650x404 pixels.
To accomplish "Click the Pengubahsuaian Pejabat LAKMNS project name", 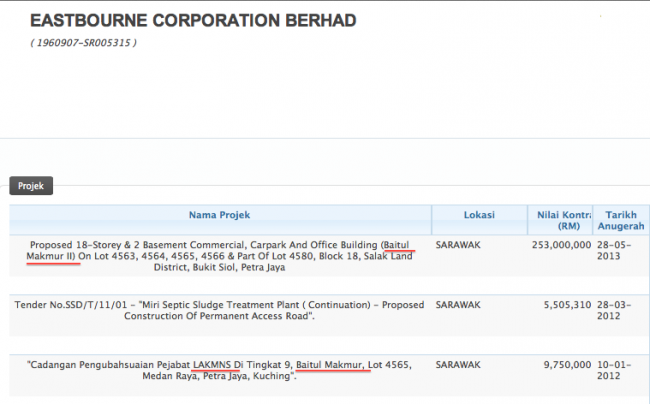I will point(219,370).
